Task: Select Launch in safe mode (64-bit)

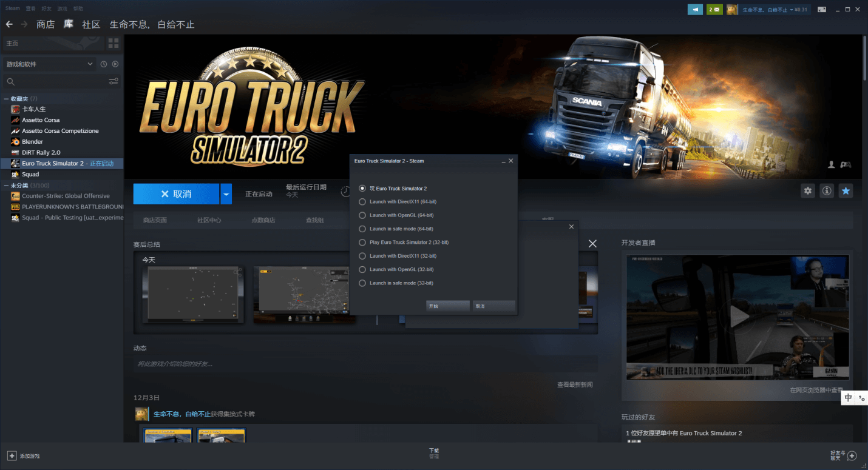Action: [x=362, y=229]
